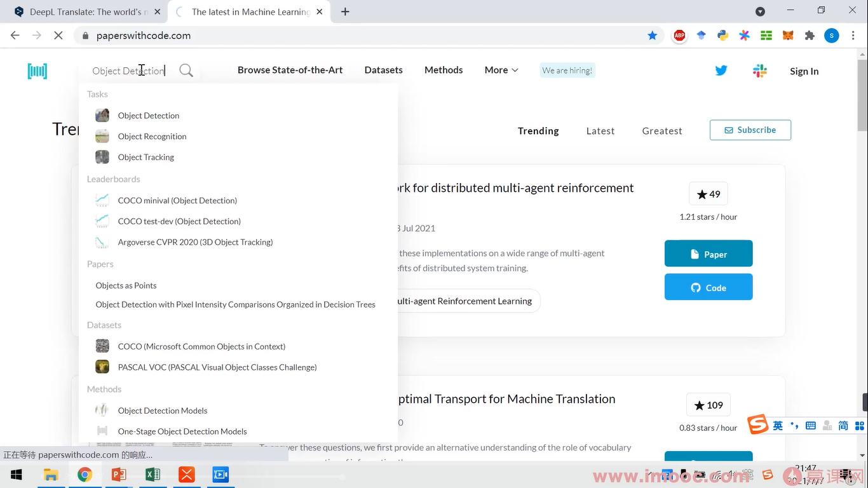Open the ABP Adblock extension icon
This screenshot has height=488, width=868.
(x=679, y=36)
